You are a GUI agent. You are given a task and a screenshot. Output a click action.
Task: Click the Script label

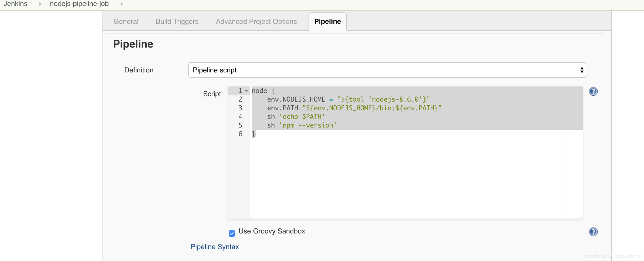212,94
